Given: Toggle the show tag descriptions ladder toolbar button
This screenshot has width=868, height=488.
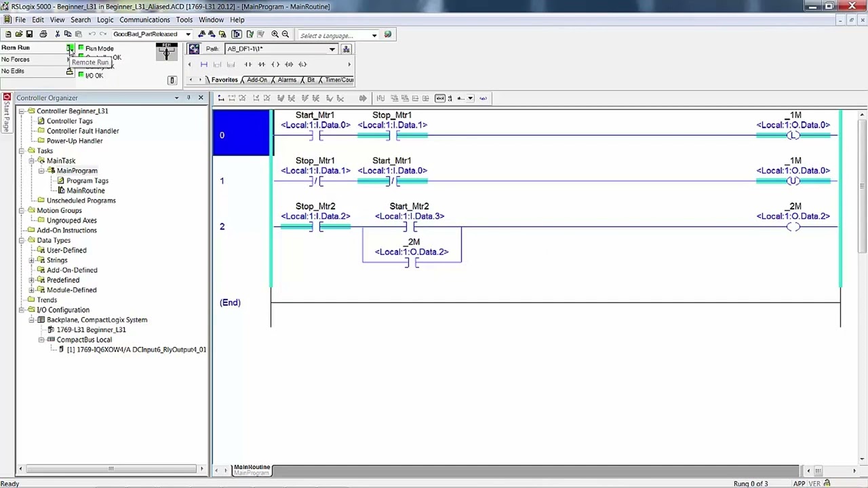Looking at the screenshot, I should coord(440,98).
